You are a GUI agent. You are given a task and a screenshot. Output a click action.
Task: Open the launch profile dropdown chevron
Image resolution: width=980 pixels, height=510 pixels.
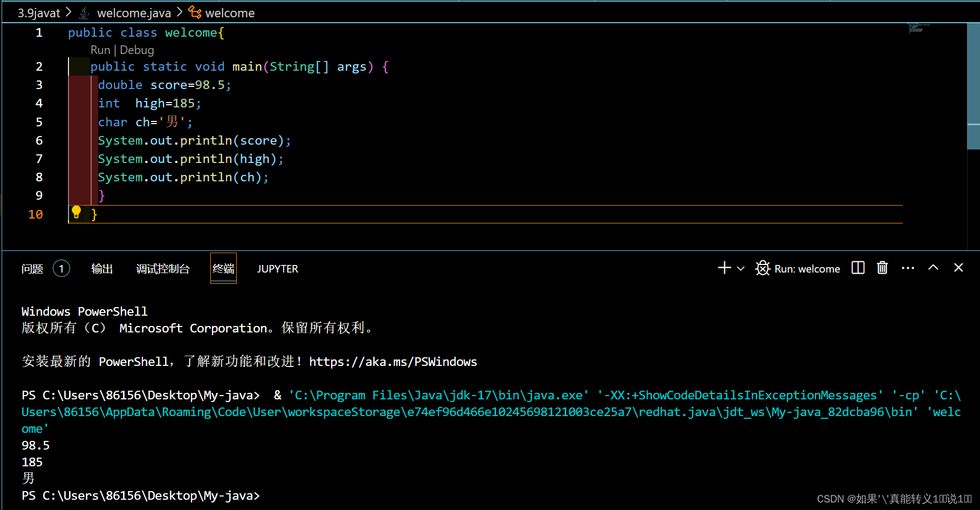point(741,268)
